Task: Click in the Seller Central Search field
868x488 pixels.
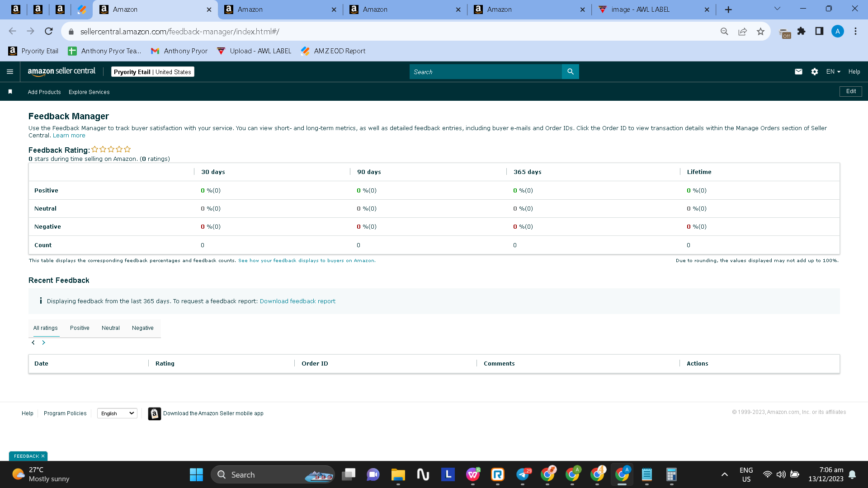Action: [x=486, y=72]
